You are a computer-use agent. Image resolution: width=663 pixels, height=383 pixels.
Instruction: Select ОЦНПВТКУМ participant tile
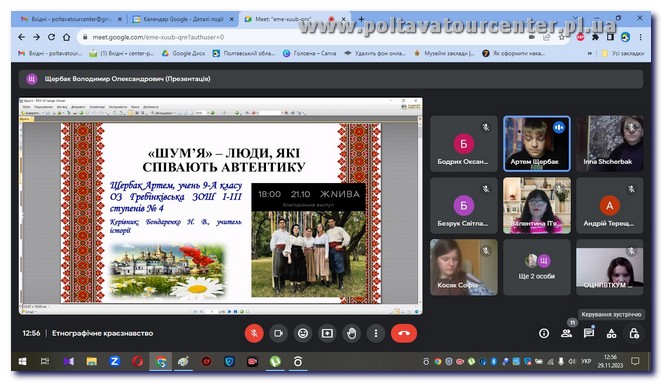pos(610,267)
